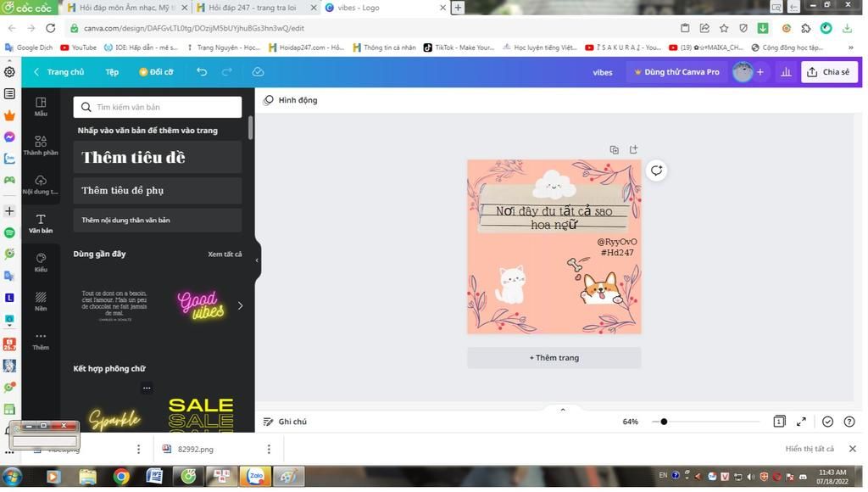Open the YouTube bookmark
The height and width of the screenshot is (492, 868).
point(78,48)
